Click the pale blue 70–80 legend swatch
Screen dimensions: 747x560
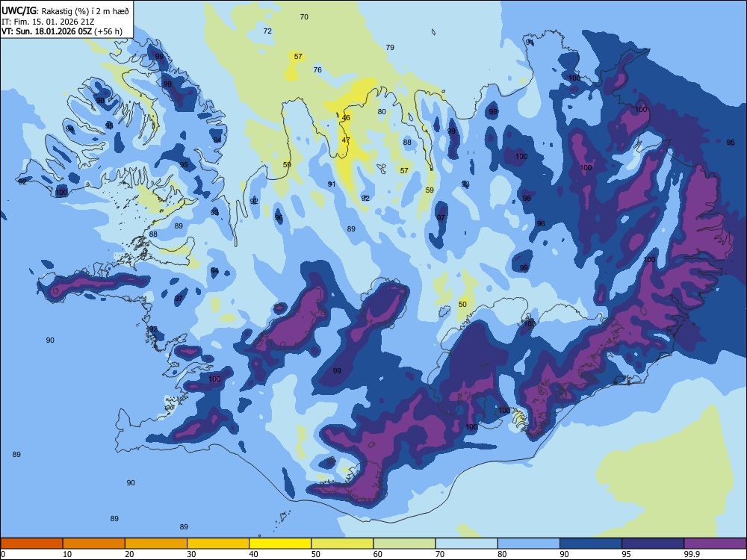tap(467, 544)
